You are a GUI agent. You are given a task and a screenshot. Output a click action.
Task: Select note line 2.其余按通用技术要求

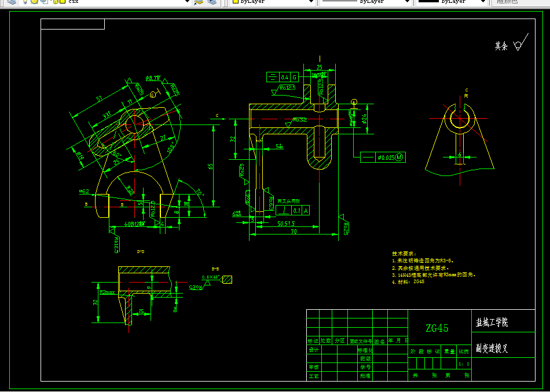coord(420,268)
